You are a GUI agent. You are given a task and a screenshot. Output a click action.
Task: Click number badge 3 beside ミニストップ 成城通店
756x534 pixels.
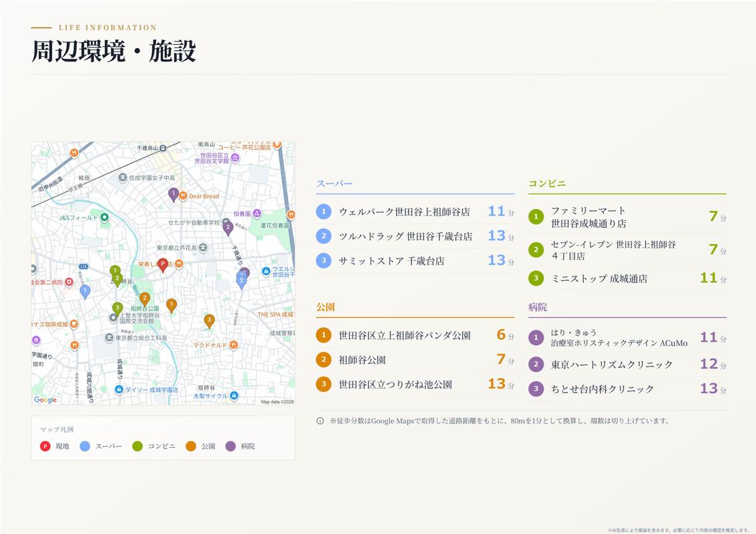point(536,278)
